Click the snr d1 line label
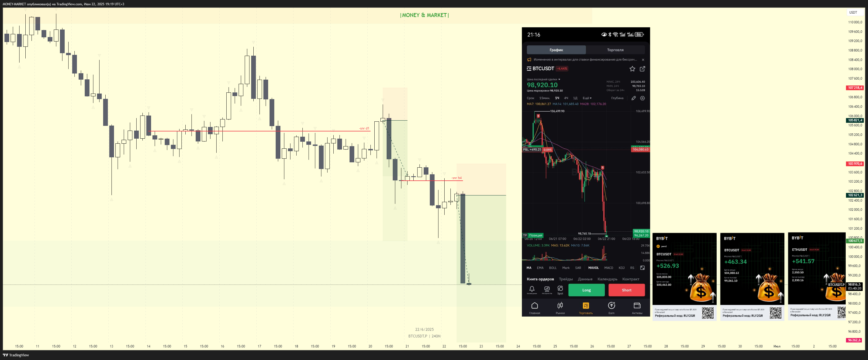Image resolution: width=868 pixels, height=360 pixels. [x=364, y=129]
